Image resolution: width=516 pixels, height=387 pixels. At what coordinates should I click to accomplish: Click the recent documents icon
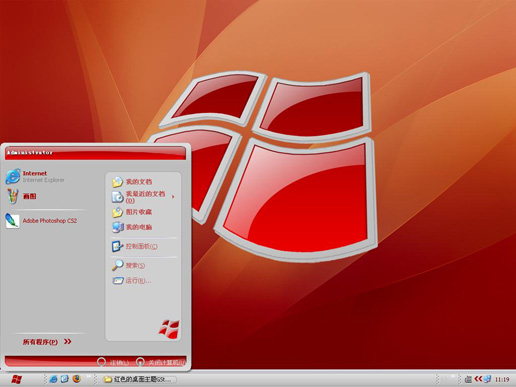(117, 197)
